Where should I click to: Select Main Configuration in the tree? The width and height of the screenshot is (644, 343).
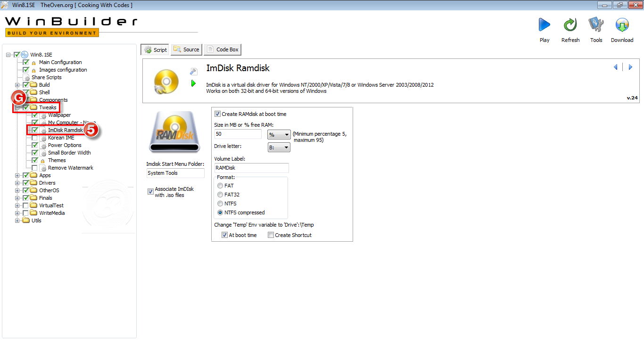click(60, 62)
